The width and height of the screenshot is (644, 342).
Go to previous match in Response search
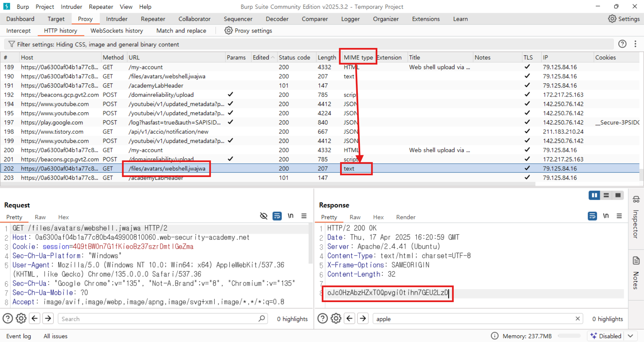click(x=349, y=318)
